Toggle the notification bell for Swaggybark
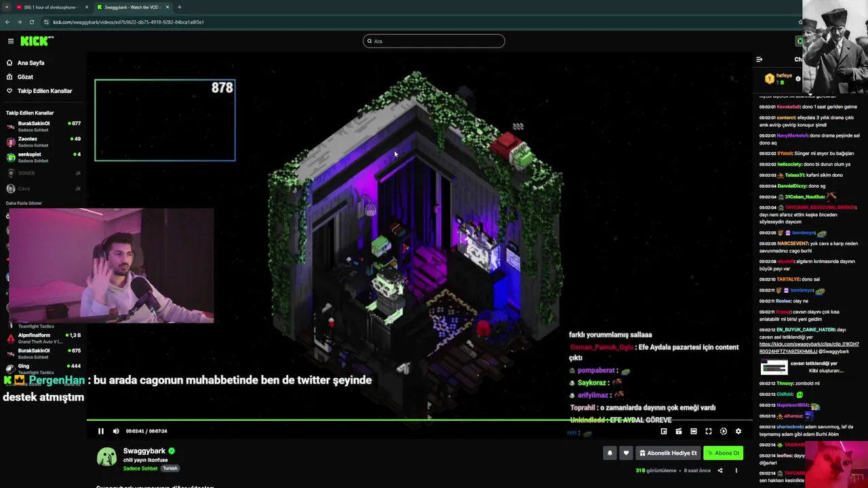Screen dimensions: 868x488 [x=610, y=453]
